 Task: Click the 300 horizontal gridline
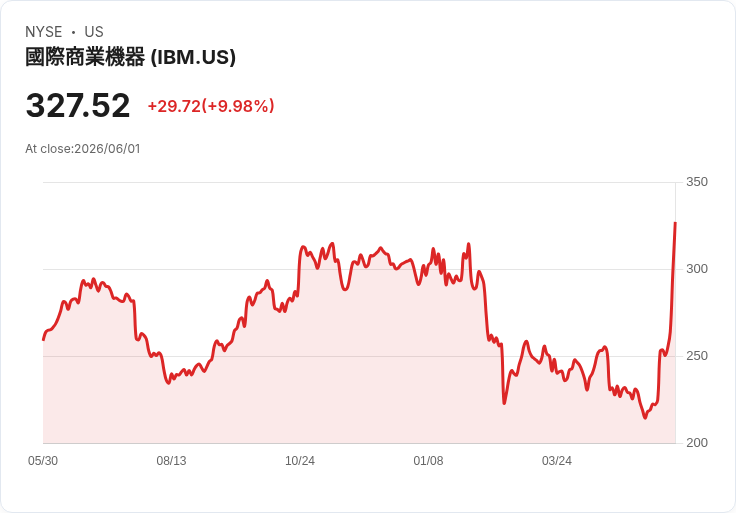[x=359, y=269]
